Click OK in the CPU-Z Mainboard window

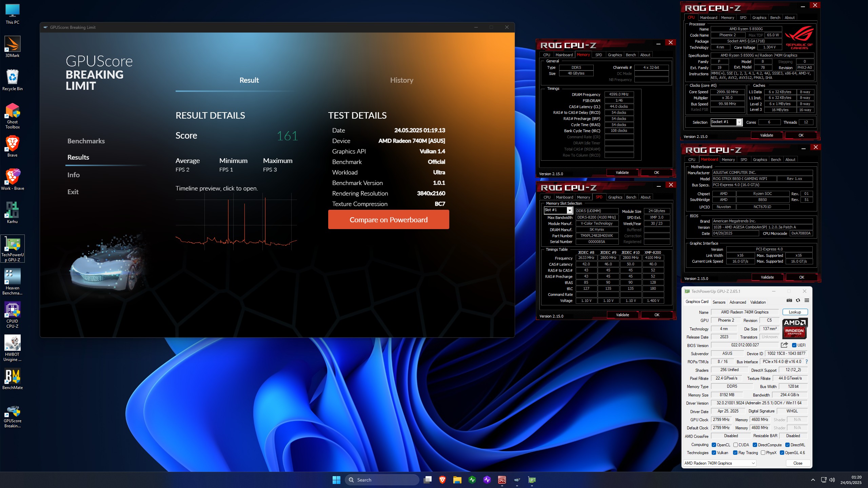coord(802,277)
